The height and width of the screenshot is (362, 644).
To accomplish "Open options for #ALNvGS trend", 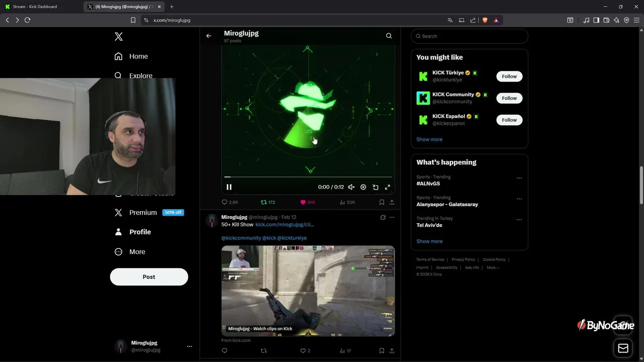I will 519,178.
